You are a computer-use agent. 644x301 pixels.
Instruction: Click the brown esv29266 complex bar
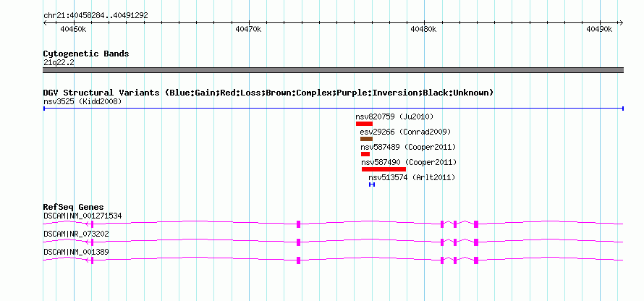(x=366, y=139)
